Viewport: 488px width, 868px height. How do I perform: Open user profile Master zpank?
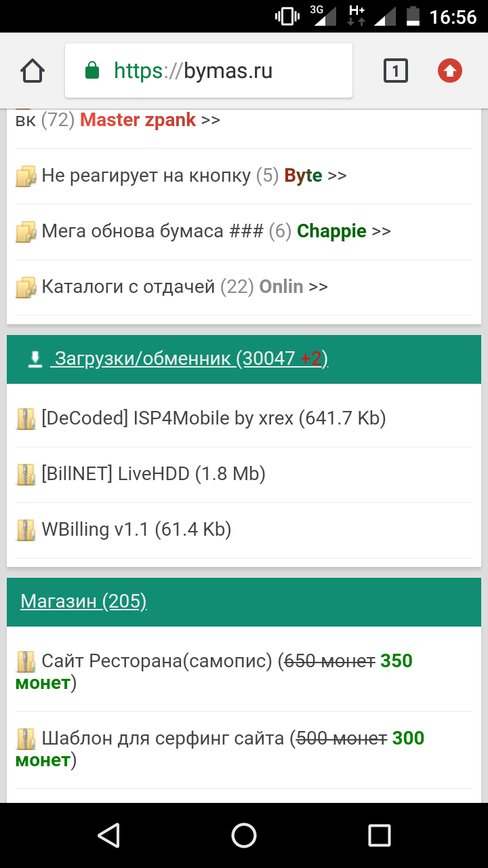[138, 120]
